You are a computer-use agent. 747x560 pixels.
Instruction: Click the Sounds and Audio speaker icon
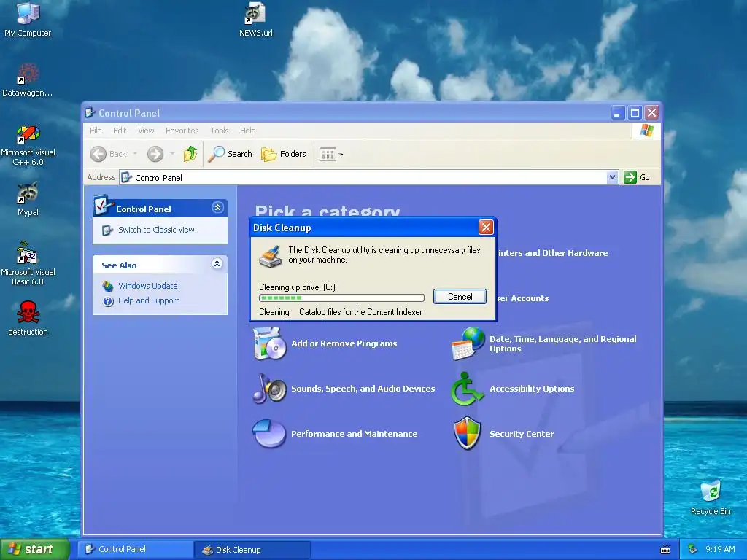tap(270, 389)
